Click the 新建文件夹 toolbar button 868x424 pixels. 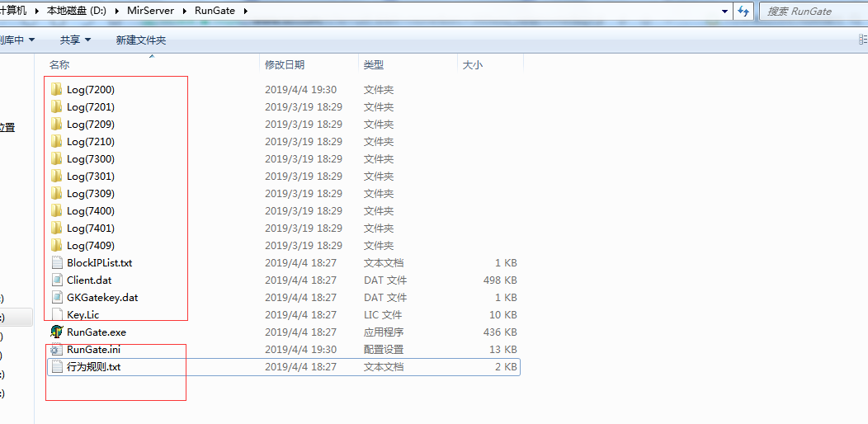tap(140, 40)
